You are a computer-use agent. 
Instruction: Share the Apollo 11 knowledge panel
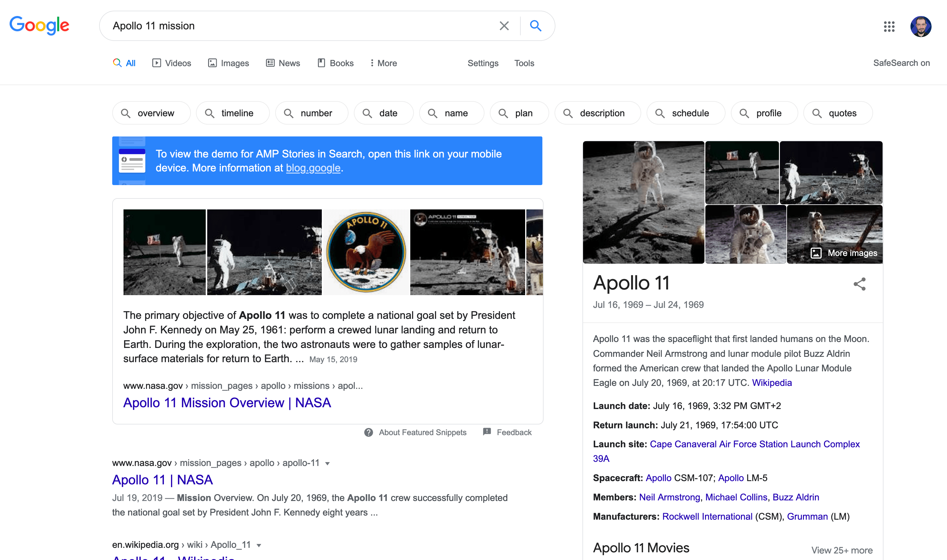pos(859,284)
